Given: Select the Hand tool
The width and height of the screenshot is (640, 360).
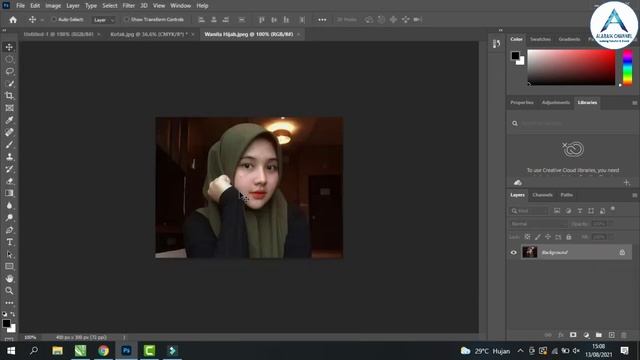Looking at the screenshot, I should tap(9, 279).
